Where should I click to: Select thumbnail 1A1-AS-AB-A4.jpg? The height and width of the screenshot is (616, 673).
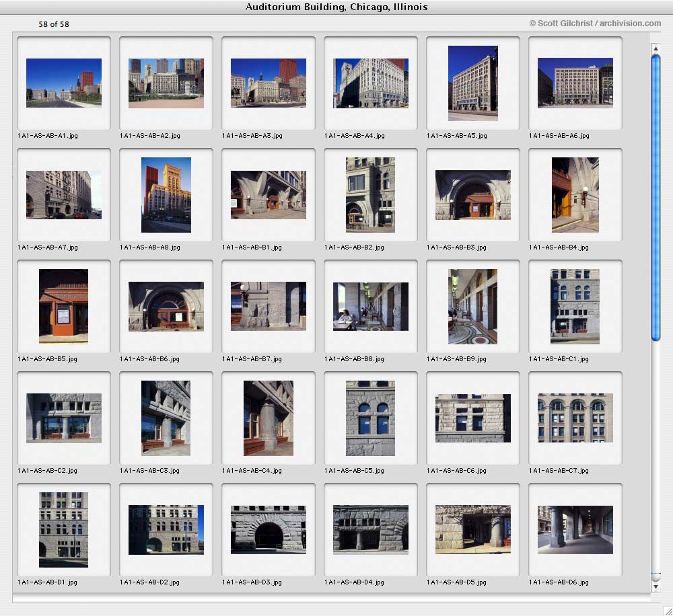point(371,83)
